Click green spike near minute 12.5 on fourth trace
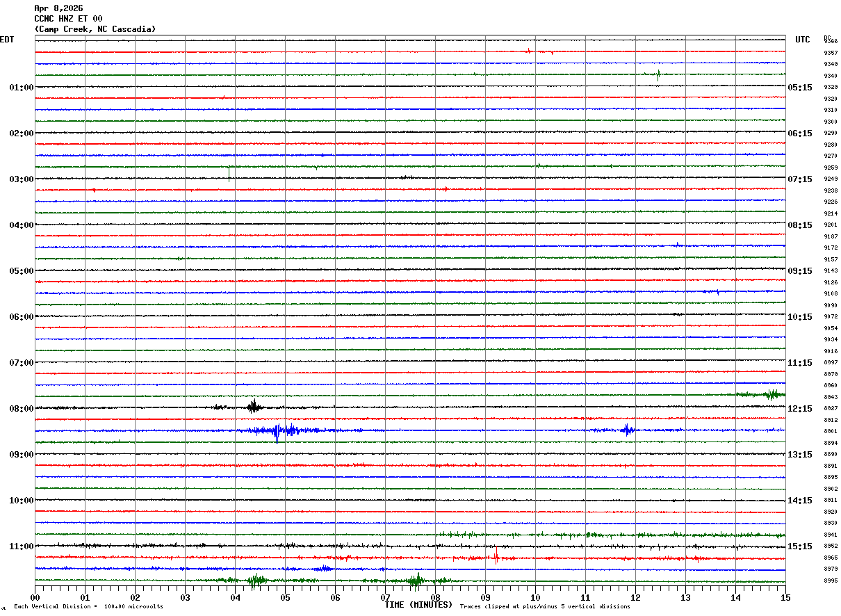 (658, 75)
